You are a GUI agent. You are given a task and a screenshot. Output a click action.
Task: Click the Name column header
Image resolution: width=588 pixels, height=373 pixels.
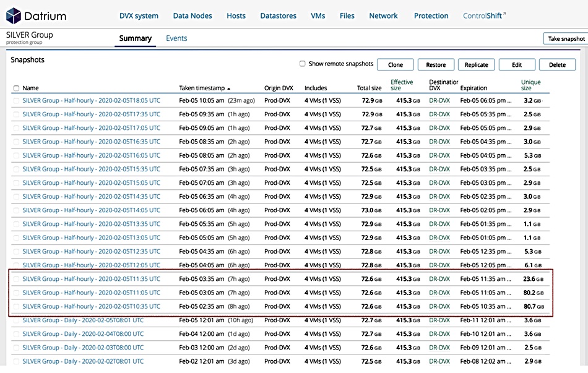[x=30, y=88]
